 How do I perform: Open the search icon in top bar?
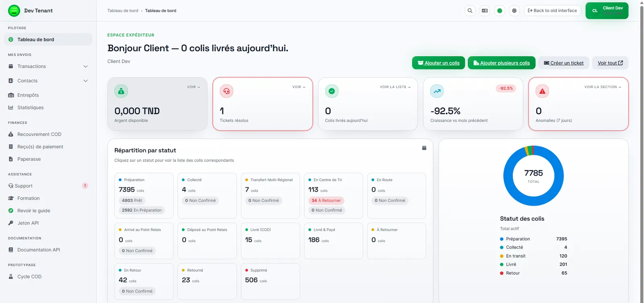point(470,11)
